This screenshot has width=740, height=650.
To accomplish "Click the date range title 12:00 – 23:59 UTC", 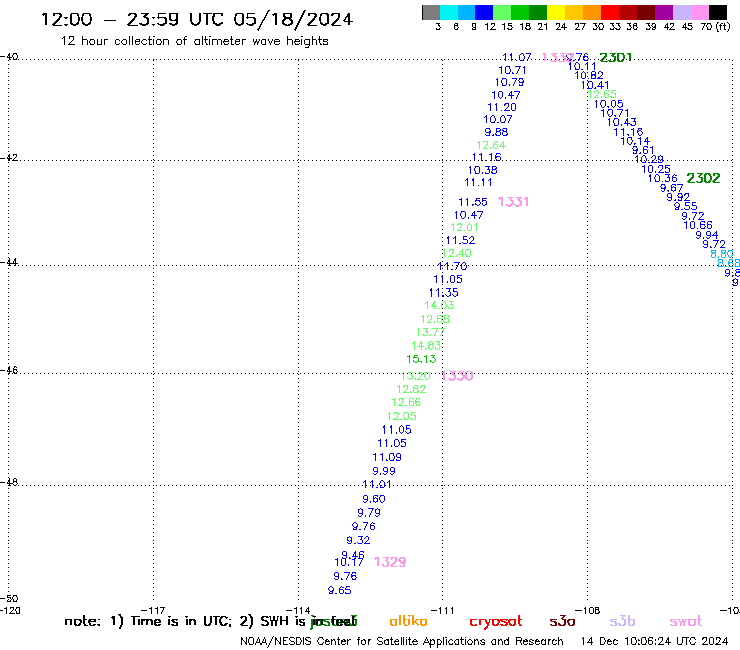I will [197, 19].
